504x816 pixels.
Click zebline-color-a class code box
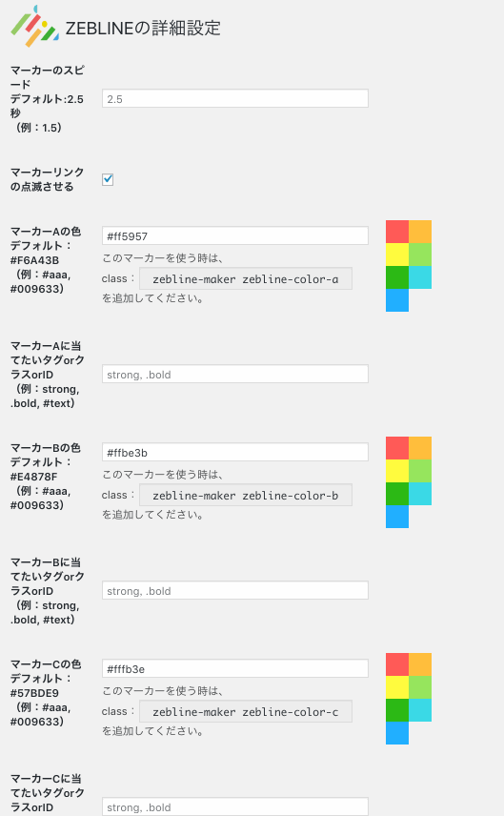246,279
